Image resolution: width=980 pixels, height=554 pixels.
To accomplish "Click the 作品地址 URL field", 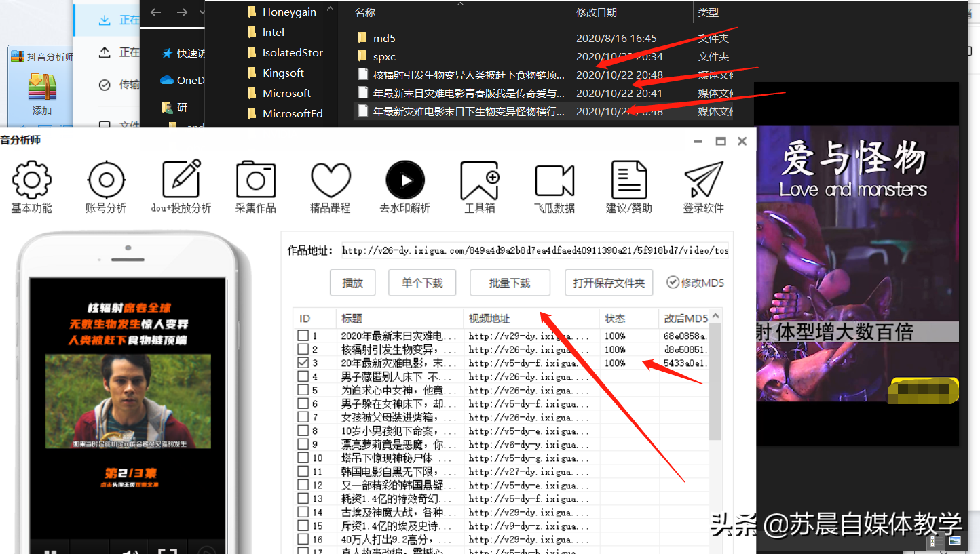I will click(535, 250).
